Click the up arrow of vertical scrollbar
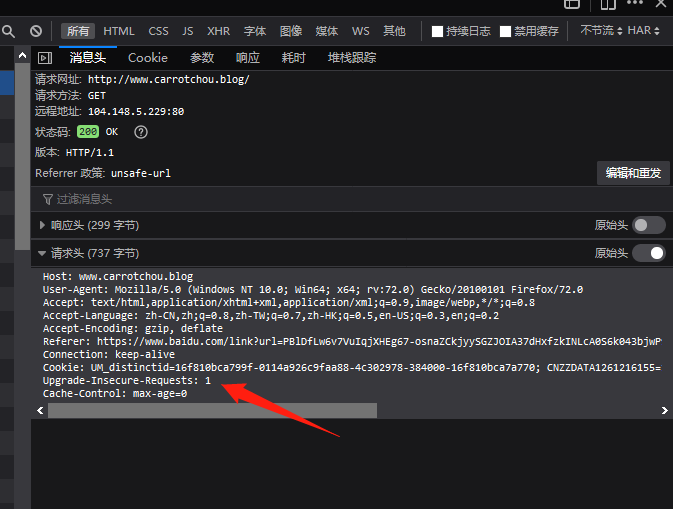Screen dimensions: 673x509 [22, 55]
